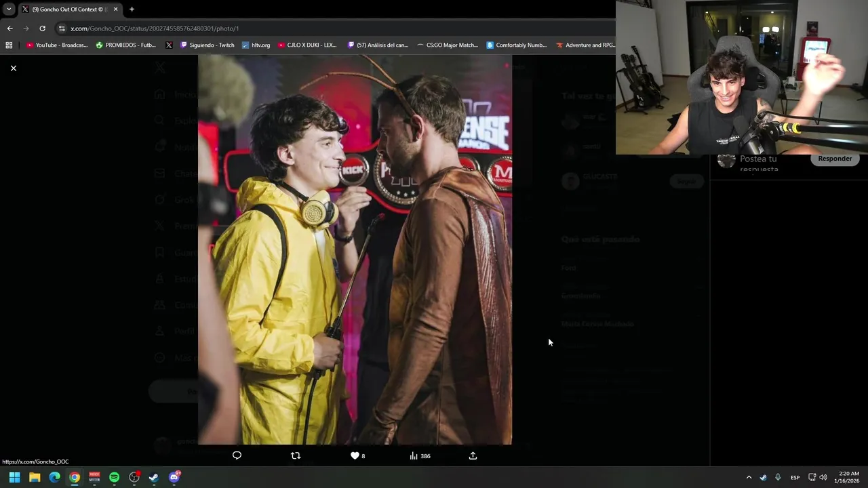The height and width of the screenshot is (488, 868).
Task: Open the X bookmark icon
Action: tap(169, 45)
